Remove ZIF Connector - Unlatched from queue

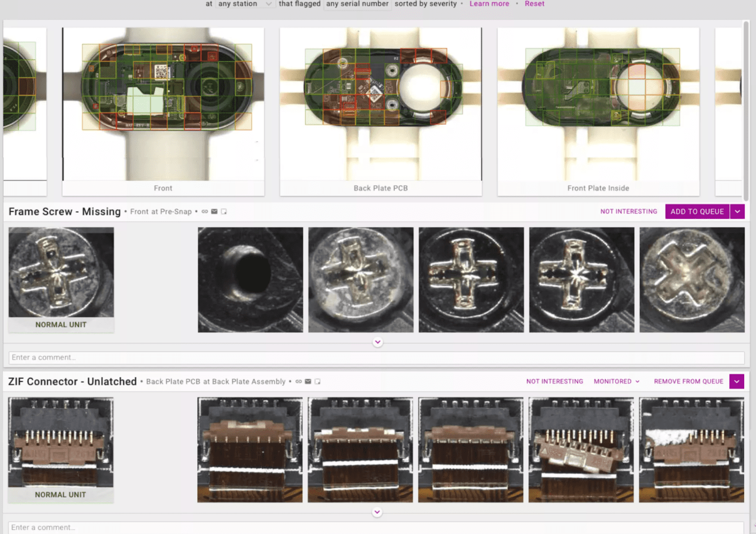click(x=688, y=381)
